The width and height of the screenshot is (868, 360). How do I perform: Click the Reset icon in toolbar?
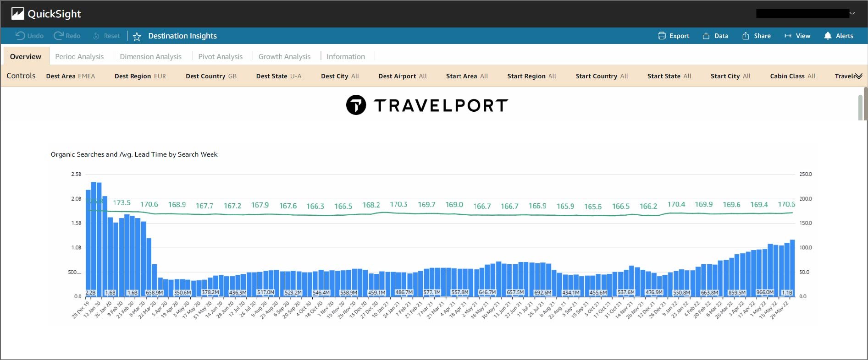click(96, 36)
